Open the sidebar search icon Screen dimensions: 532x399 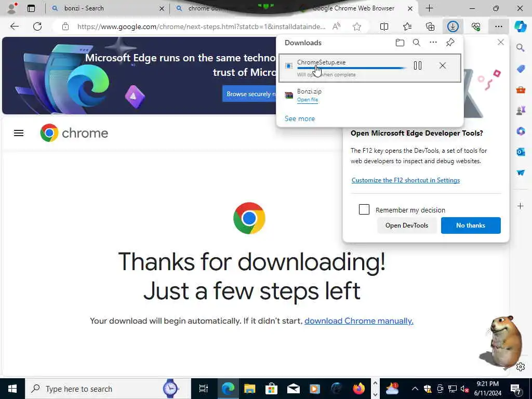521,47
